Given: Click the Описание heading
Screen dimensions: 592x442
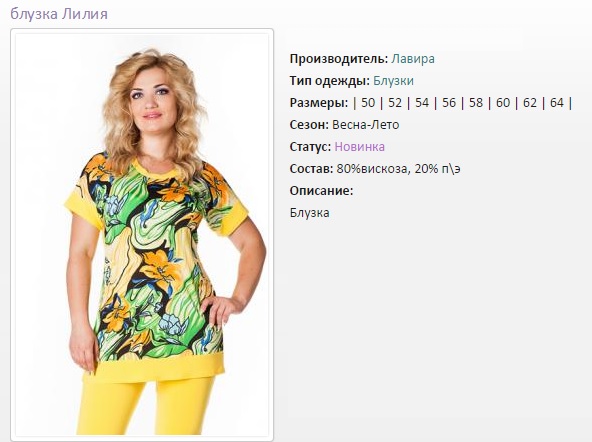Looking at the screenshot, I should (x=321, y=190).
